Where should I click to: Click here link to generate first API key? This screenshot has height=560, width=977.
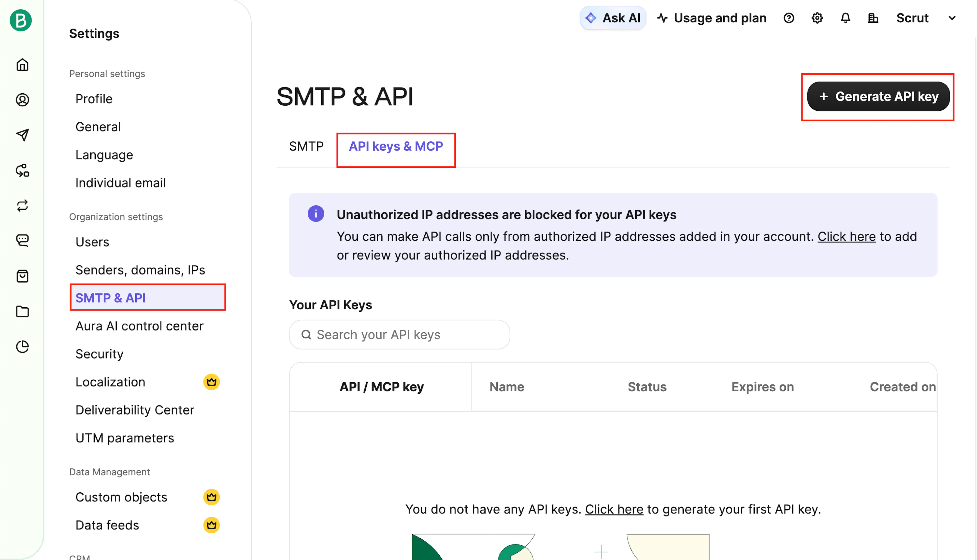pyautogui.click(x=614, y=509)
